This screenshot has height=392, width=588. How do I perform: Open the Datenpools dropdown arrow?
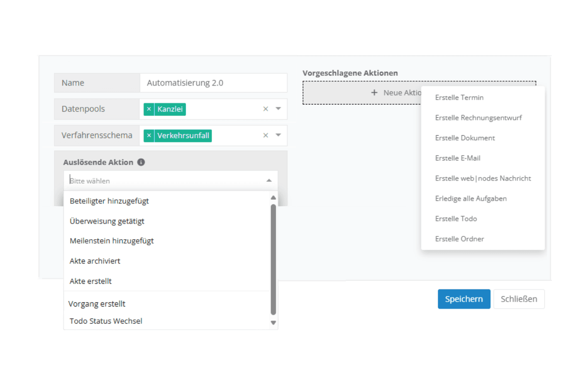tap(278, 109)
